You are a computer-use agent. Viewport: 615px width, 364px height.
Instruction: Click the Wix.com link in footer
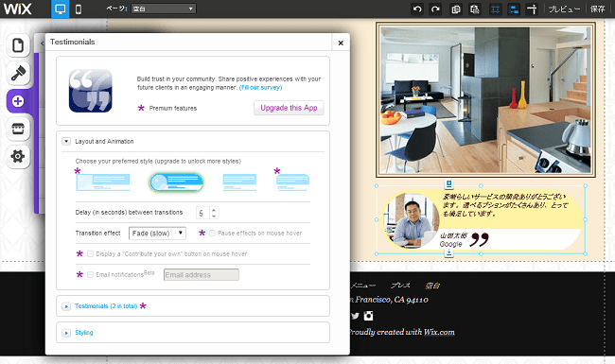[x=439, y=332]
